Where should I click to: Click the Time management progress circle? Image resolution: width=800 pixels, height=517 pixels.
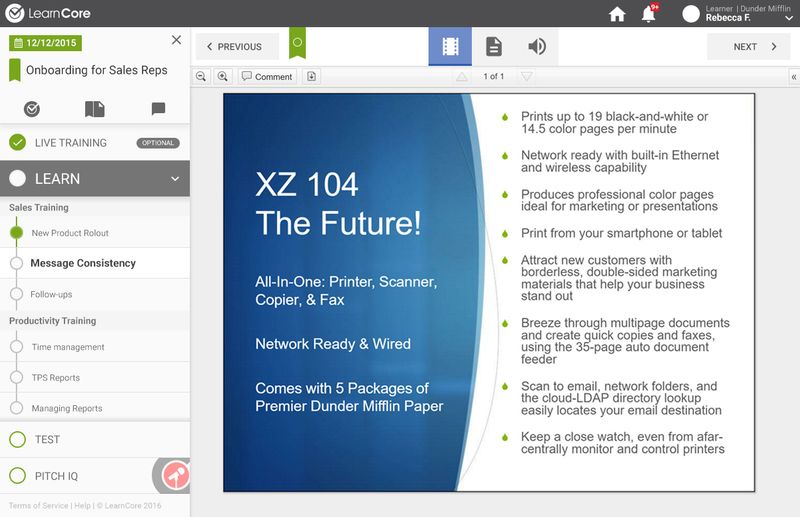tap(16, 347)
